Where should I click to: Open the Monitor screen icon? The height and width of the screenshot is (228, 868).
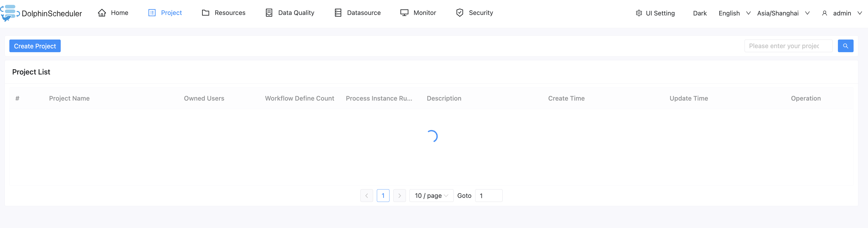[404, 12]
